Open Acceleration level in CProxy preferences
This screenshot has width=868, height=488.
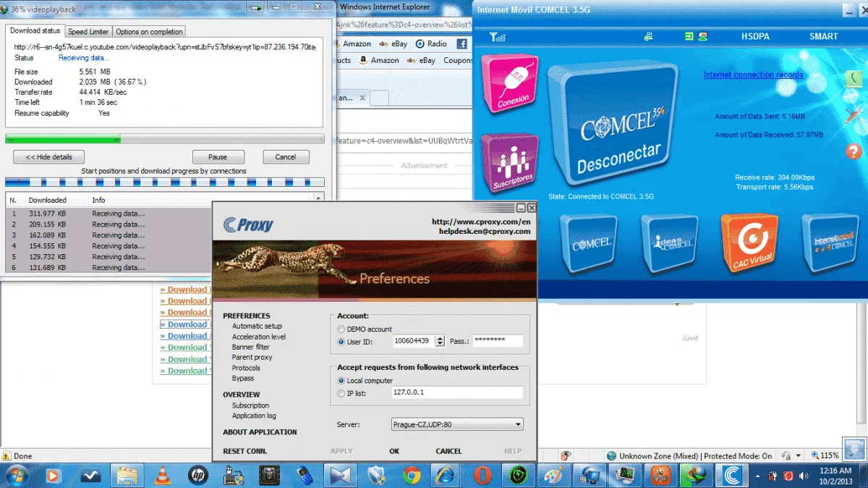point(259,337)
